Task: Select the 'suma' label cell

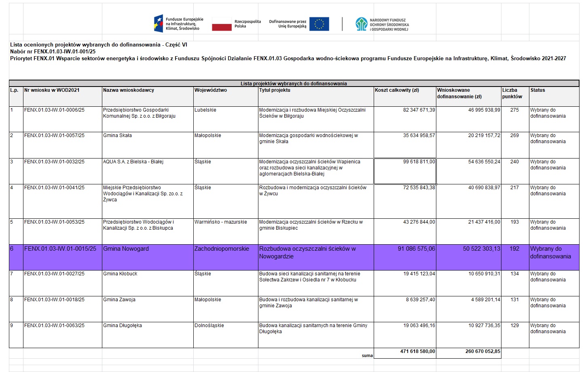Action: (x=367, y=355)
